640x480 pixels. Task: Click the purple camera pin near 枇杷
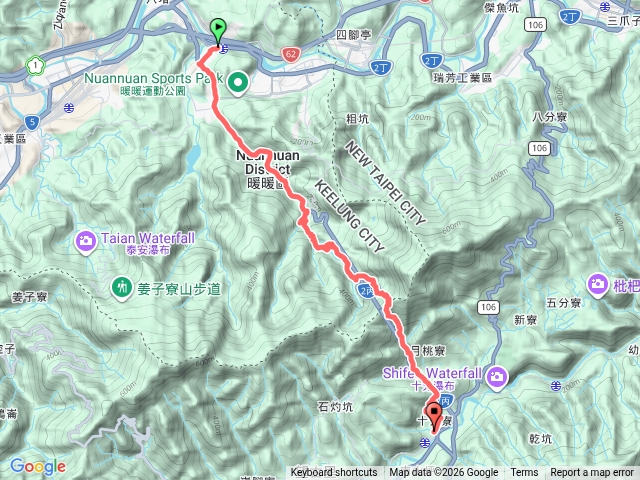pyautogui.click(x=598, y=284)
